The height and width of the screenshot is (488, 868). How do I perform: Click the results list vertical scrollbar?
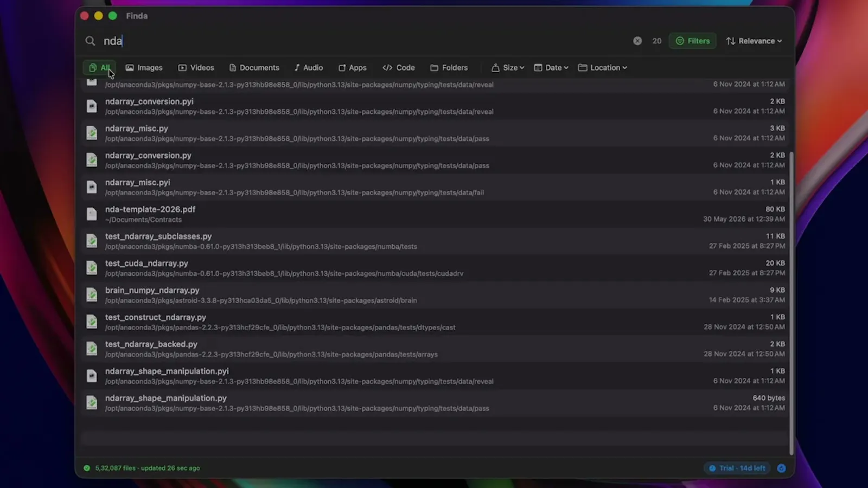click(792, 303)
